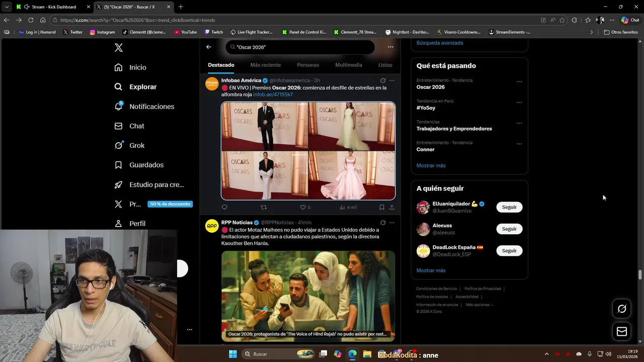Viewport: 644px width, 362px height.
Task: Show hidden system tray icons
Action: click(546, 354)
